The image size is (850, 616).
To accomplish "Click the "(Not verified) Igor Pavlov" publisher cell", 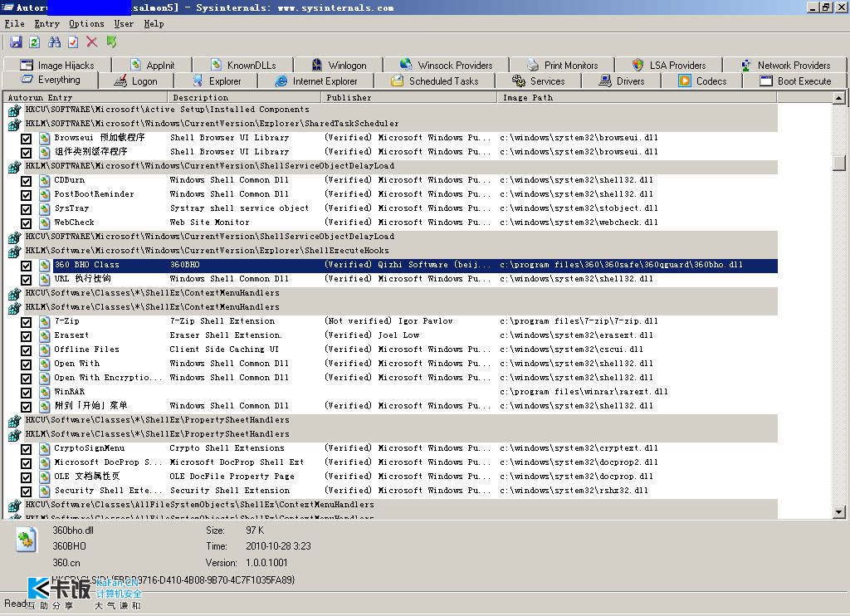I will (x=388, y=321).
